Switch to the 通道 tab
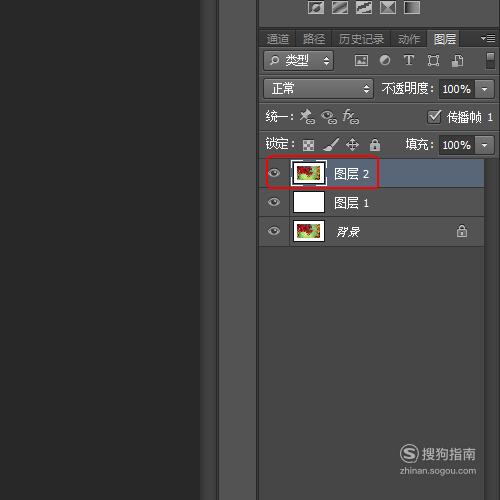The width and height of the screenshot is (500, 500). point(278,39)
